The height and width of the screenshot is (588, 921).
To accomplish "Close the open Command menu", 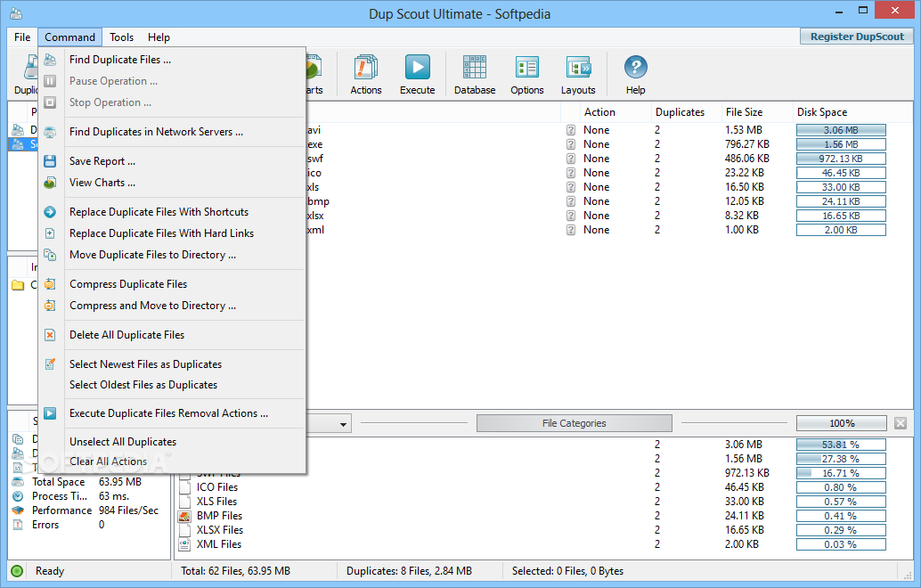I will (69, 37).
